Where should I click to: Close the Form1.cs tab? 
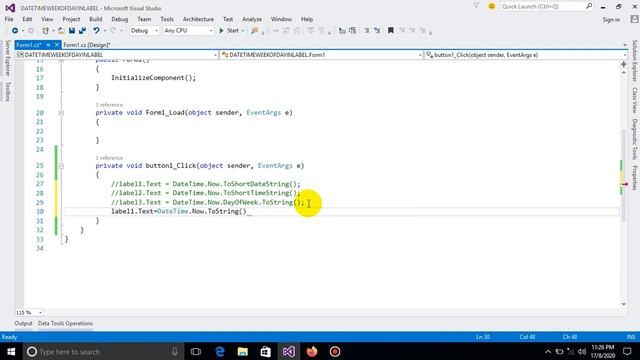click(57, 45)
